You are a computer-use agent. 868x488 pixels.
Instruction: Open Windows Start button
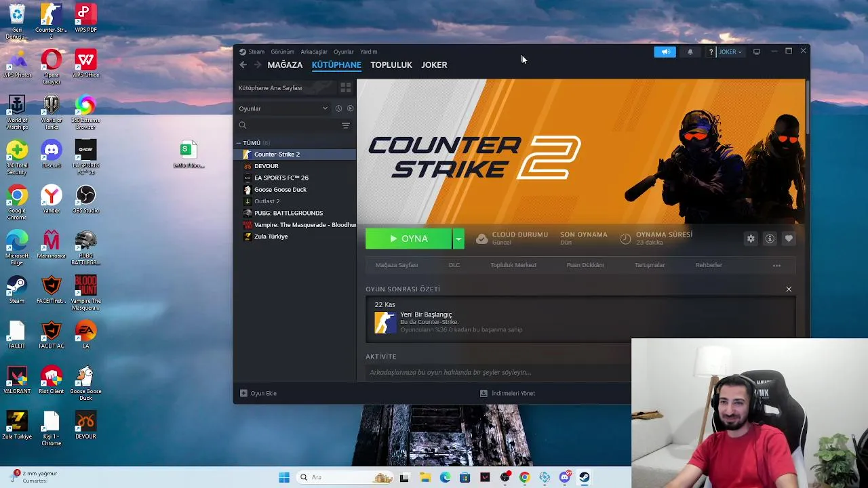[x=284, y=477]
